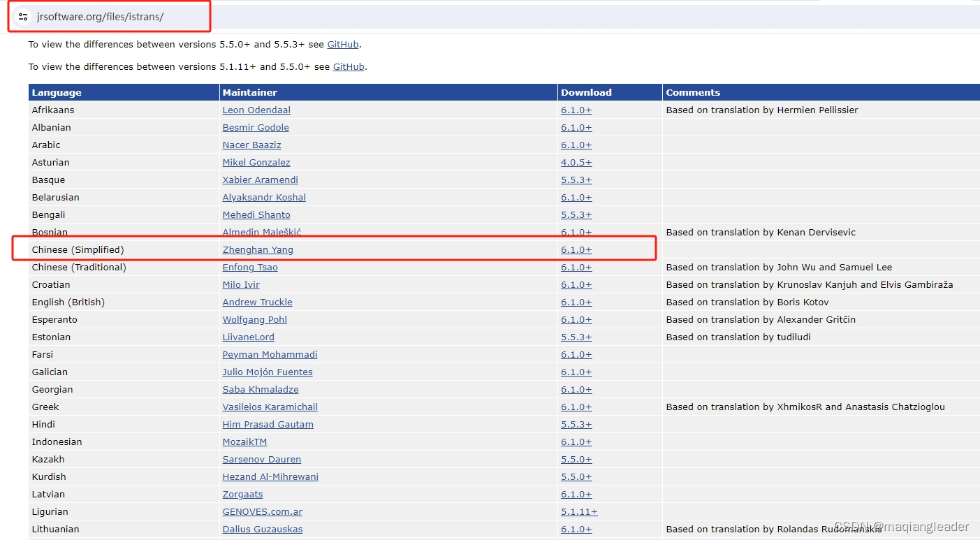
Task: Open maintainer Besmir Godole link
Action: pos(256,127)
